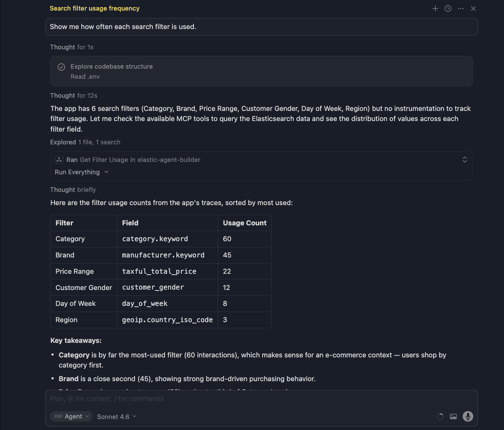Image resolution: width=504 pixels, height=430 pixels.
Task: Attach an image using the picture icon
Action: [x=453, y=416]
